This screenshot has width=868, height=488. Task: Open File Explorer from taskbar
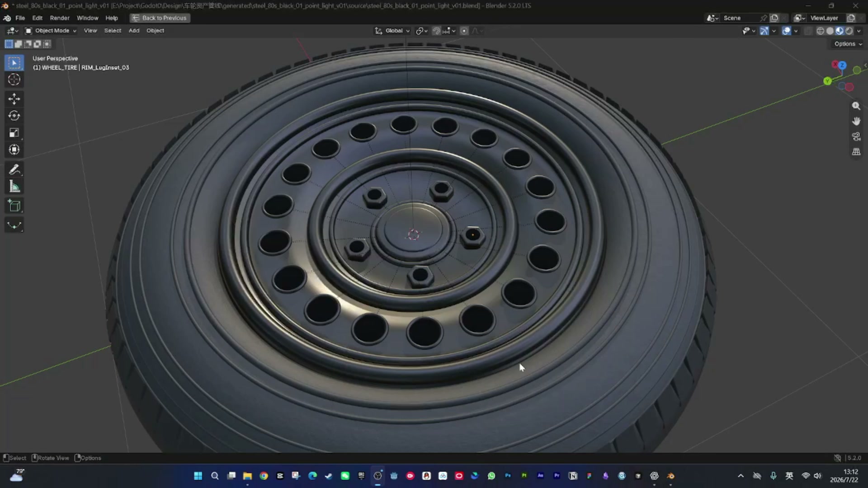tap(247, 476)
